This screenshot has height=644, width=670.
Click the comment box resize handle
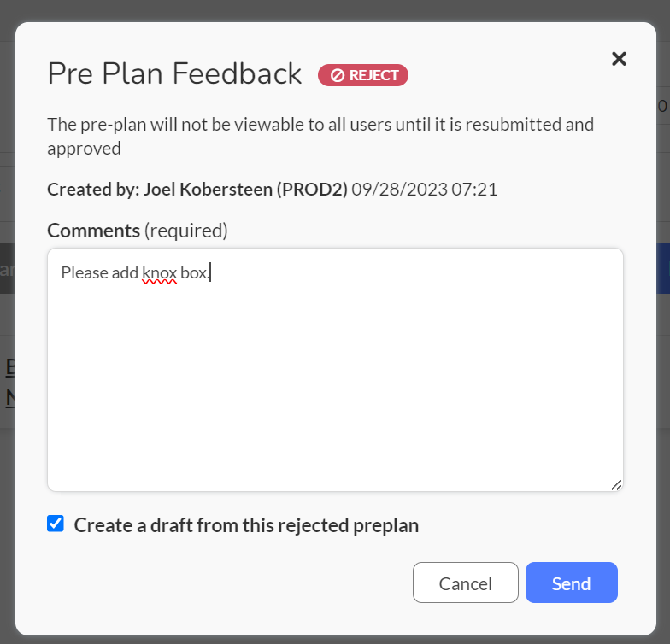(615, 485)
